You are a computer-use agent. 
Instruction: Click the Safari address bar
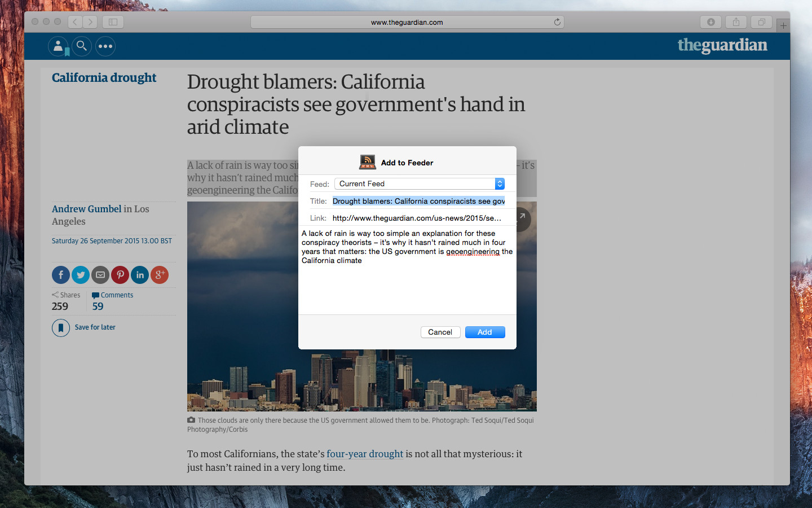(407, 22)
